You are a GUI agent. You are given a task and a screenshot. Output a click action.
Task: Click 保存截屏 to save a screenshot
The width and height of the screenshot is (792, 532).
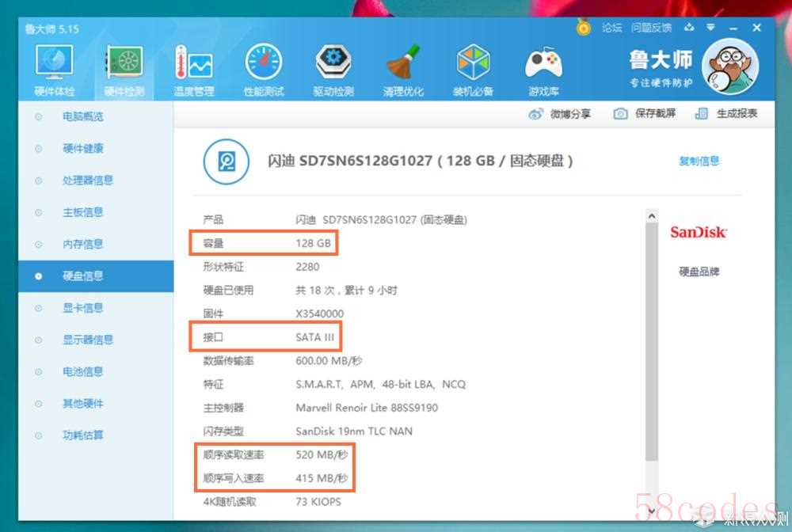point(645,113)
